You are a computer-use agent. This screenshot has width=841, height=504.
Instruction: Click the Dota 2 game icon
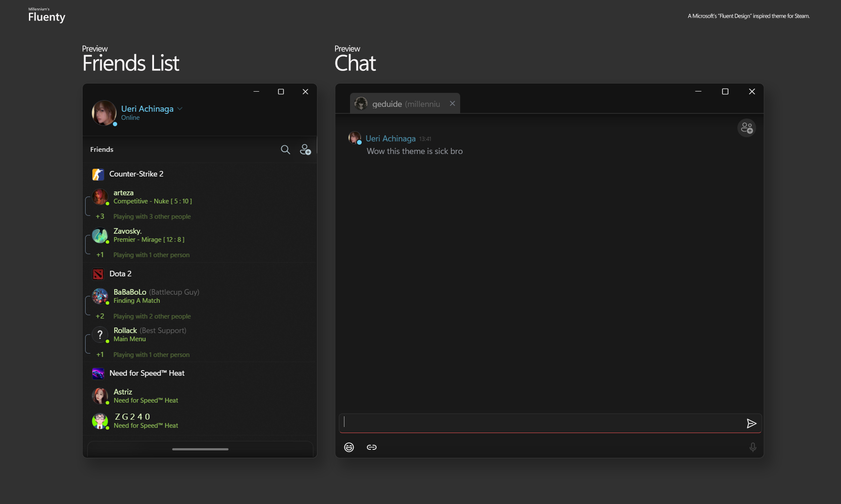point(98,274)
